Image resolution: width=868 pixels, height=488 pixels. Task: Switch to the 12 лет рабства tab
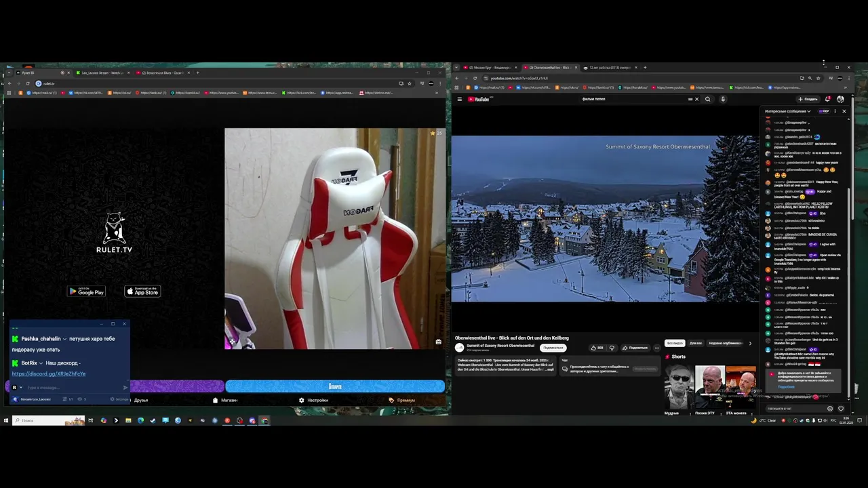(609, 68)
